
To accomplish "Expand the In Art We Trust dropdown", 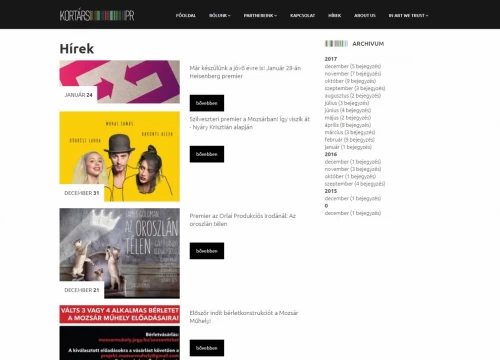I will pos(408,15).
